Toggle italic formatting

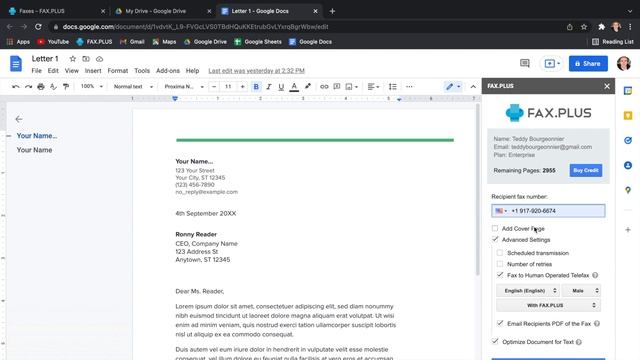coord(269,87)
